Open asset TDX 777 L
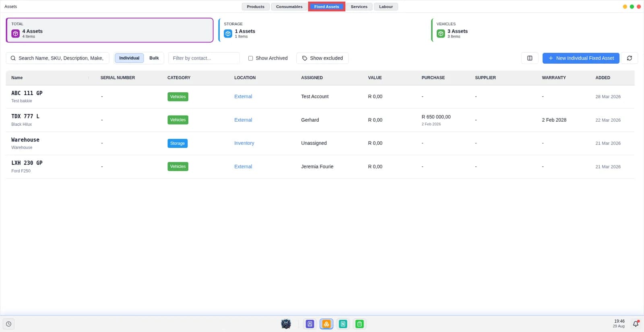Screen dimensions: 644x332 click(25, 116)
